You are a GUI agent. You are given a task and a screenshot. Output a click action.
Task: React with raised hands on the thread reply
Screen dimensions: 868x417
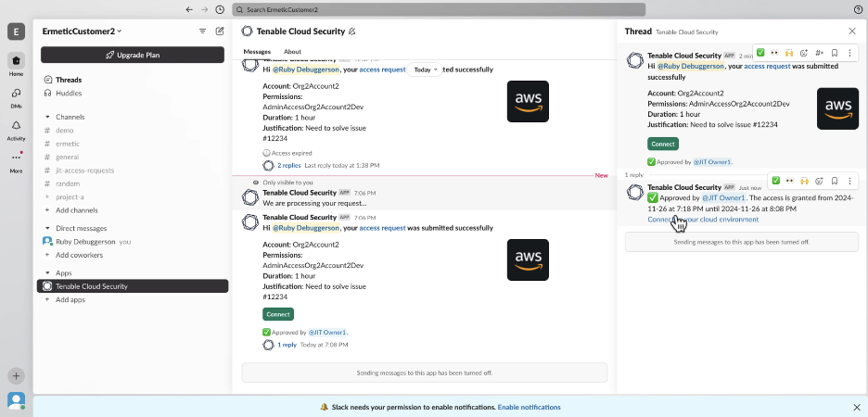point(804,181)
